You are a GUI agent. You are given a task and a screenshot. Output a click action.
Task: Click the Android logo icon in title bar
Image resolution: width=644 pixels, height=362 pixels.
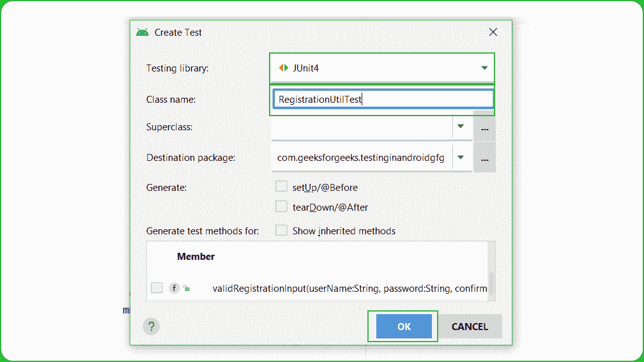click(x=142, y=32)
